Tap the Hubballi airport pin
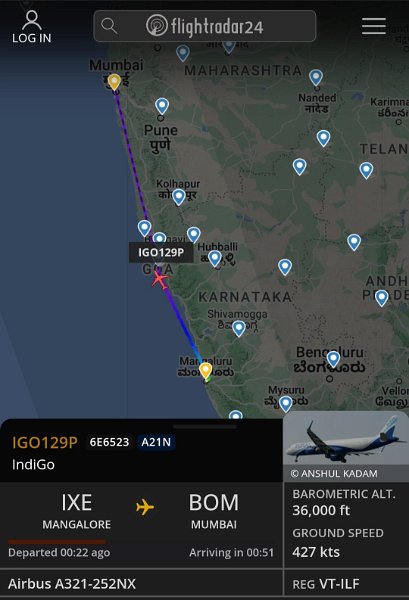 click(215, 258)
